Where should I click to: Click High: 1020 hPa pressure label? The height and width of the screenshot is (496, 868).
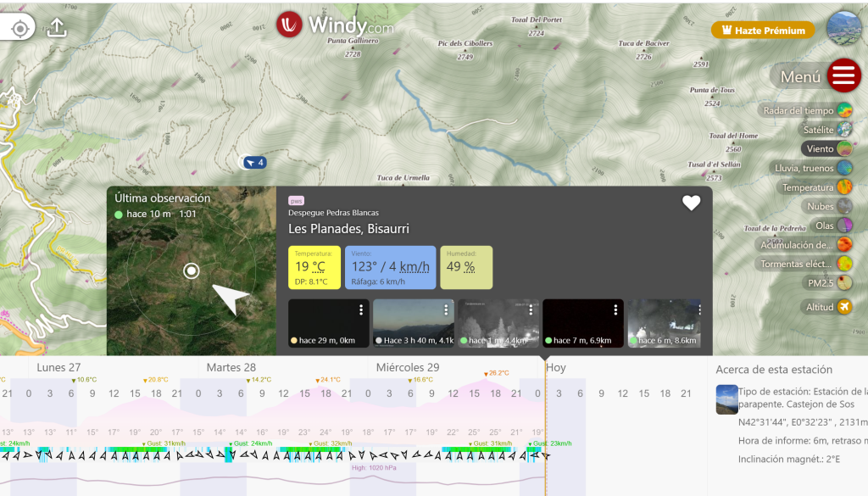tap(374, 468)
